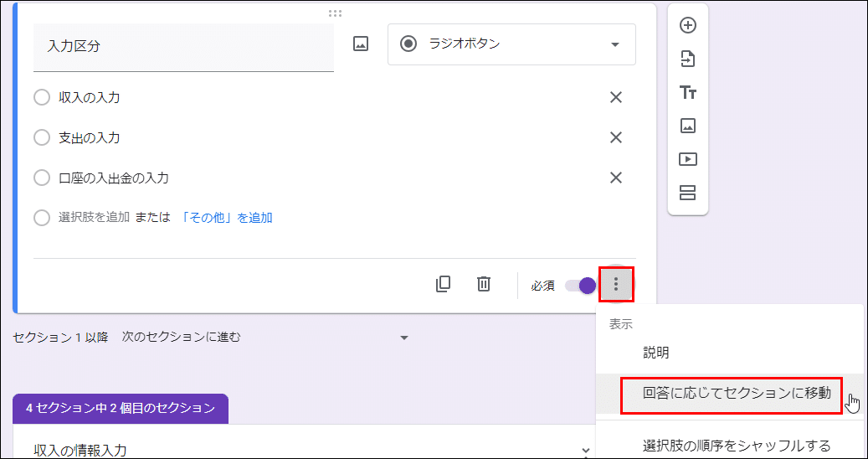Image resolution: width=868 pixels, height=459 pixels.
Task: Click the 4 セクション中 2 個目のセクション tab label
Action: point(121,409)
